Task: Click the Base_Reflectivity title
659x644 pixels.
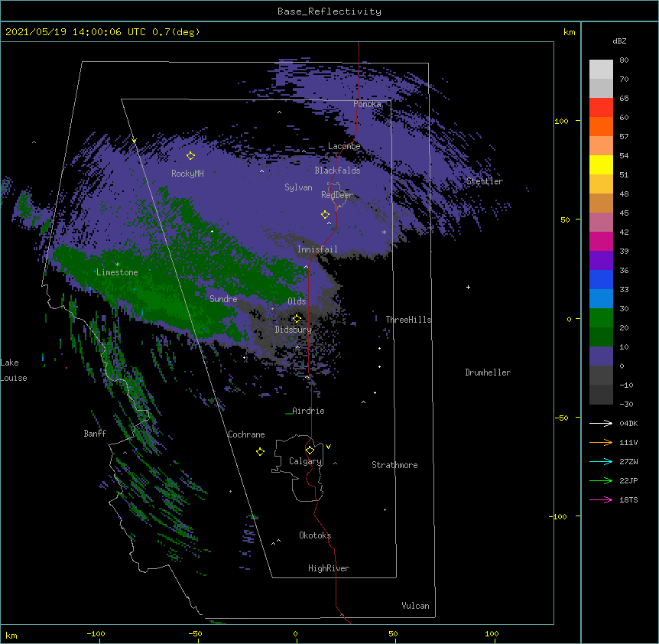Action: (x=329, y=11)
